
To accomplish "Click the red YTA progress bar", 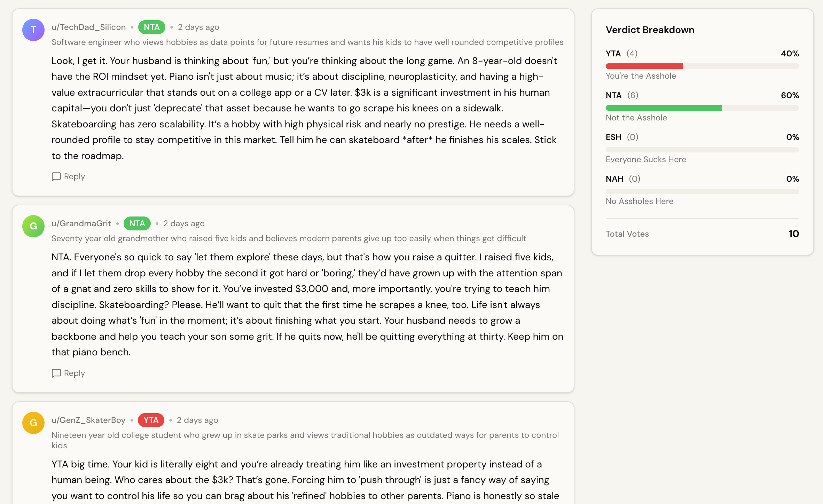I will (x=644, y=66).
